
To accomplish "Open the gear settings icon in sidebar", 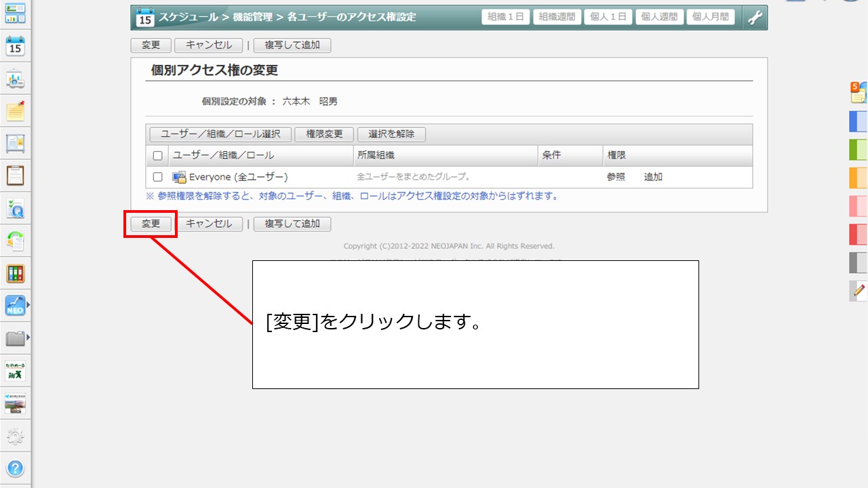I will click(x=15, y=436).
